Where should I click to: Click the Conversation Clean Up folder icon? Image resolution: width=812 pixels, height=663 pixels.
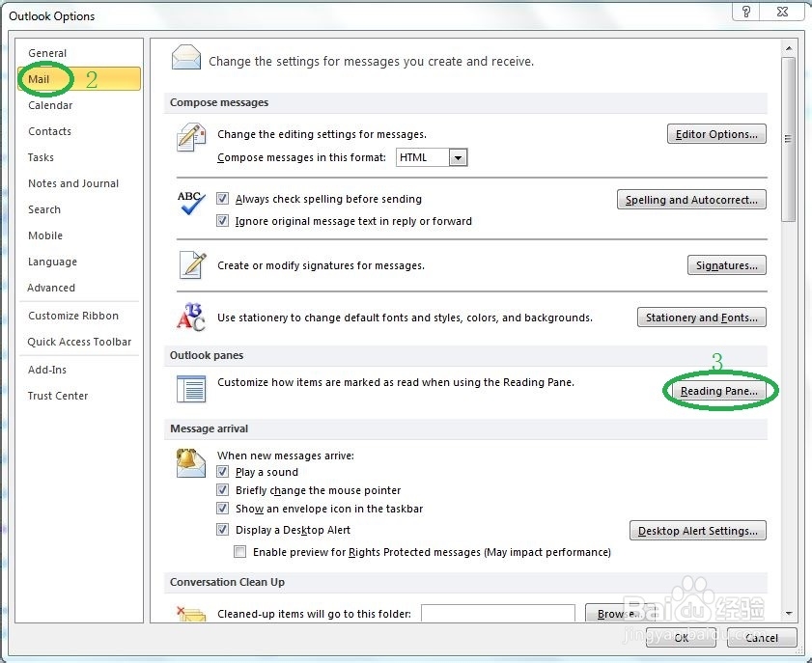(191, 614)
